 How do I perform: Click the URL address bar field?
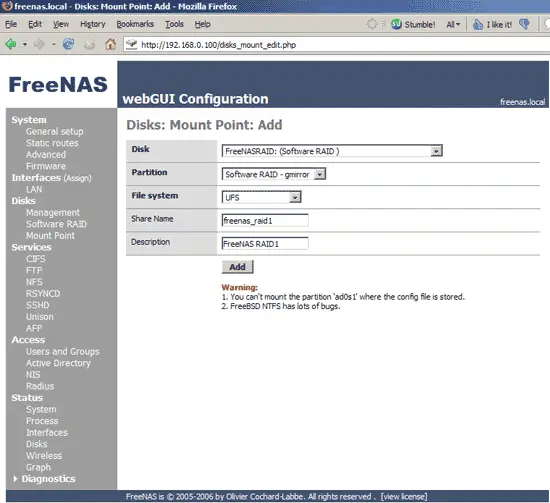click(x=337, y=45)
